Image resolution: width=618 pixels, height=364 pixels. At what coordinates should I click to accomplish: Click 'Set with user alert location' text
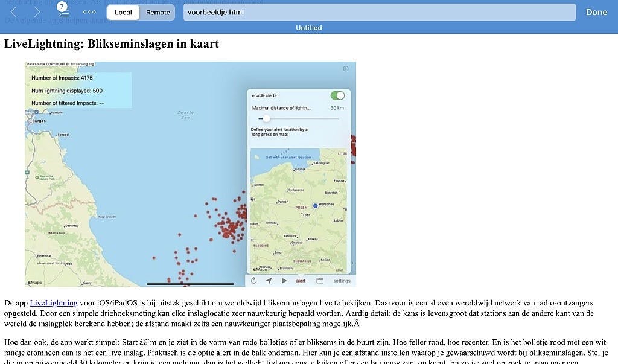point(288,157)
